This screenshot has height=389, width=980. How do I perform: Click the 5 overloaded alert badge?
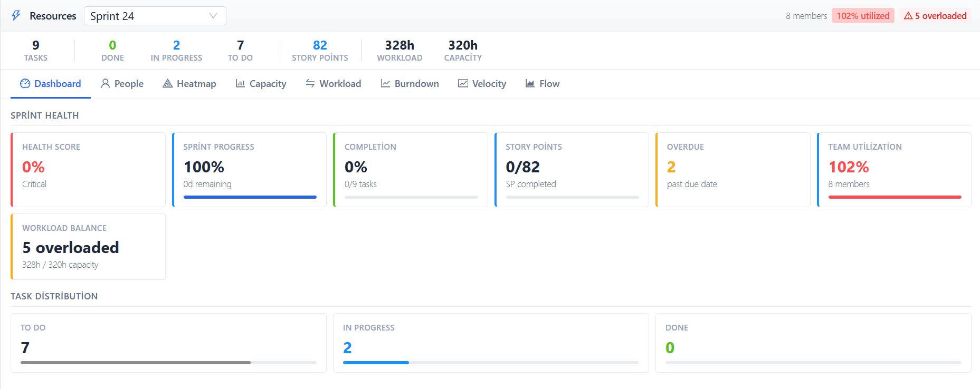[x=935, y=16]
